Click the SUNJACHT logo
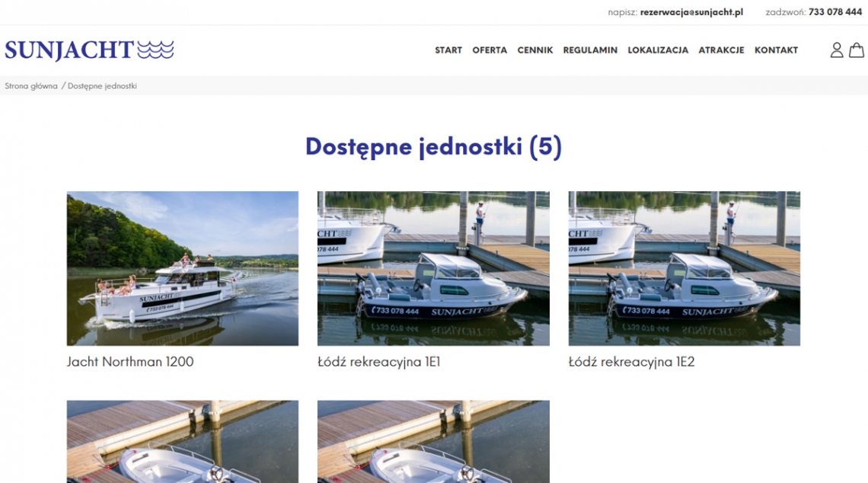 click(x=89, y=50)
